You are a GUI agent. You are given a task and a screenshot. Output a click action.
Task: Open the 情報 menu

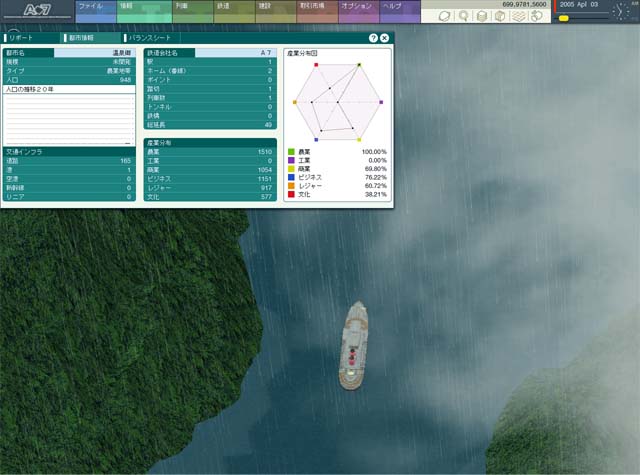pos(144,11)
